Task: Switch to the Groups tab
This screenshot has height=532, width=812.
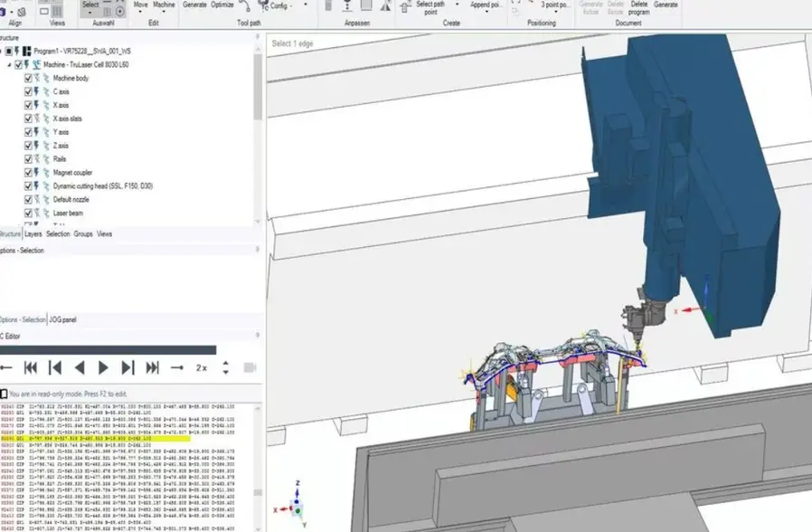Action: [83, 234]
